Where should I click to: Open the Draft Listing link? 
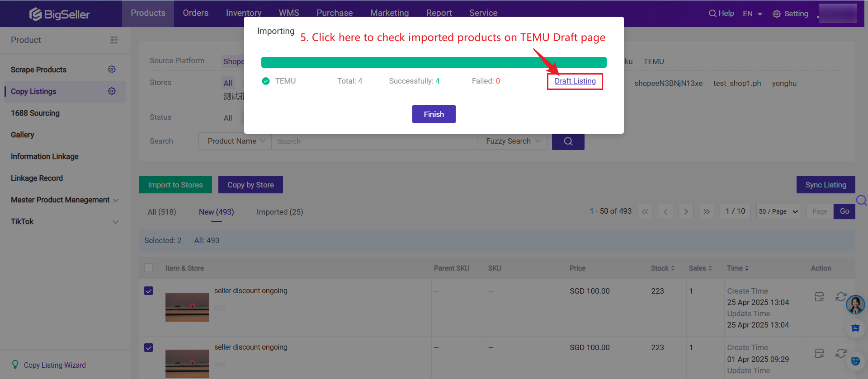pos(575,81)
